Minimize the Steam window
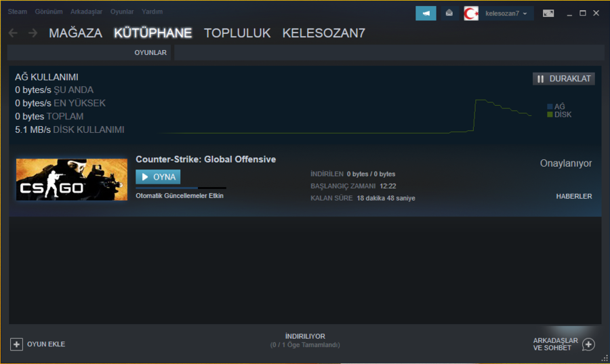This screenshot has height=364, width=610. tap(569, 14)
